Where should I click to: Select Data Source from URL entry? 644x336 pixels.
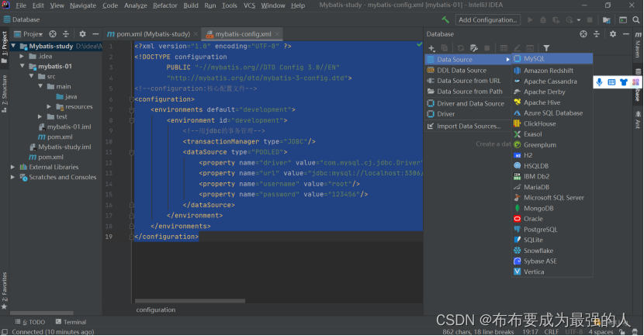point(468,81)
